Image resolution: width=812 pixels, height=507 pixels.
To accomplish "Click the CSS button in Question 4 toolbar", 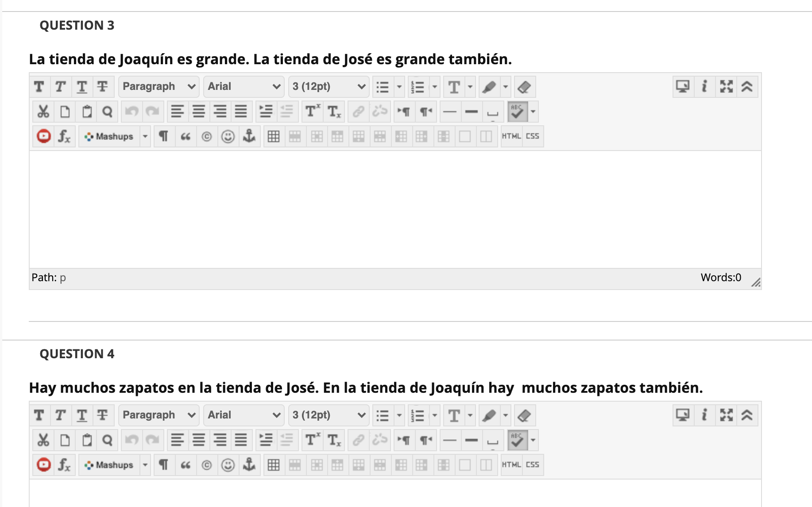I will point(532,465).
